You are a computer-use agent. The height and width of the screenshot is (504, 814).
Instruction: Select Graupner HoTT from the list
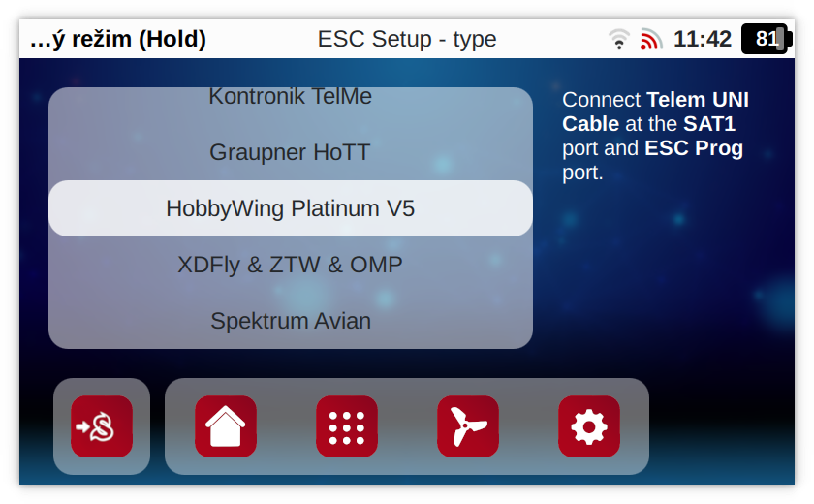[x=290, y=152]
